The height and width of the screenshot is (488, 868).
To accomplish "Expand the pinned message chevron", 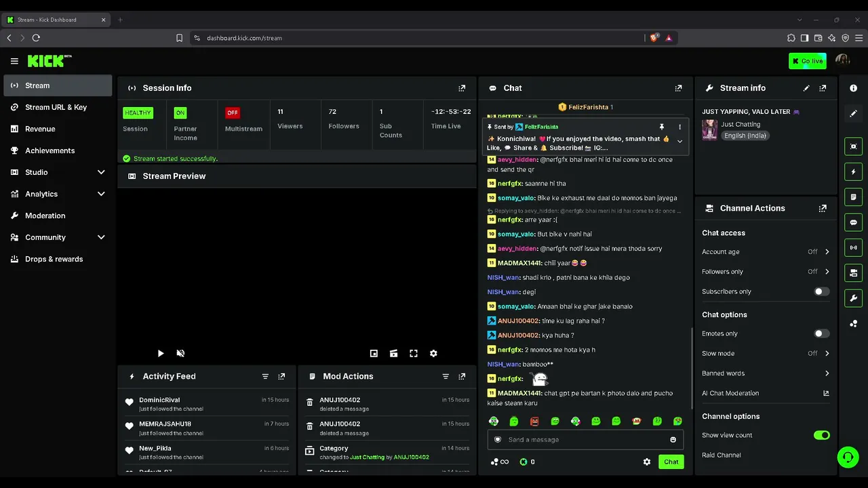I will click(x=679, y=142).
